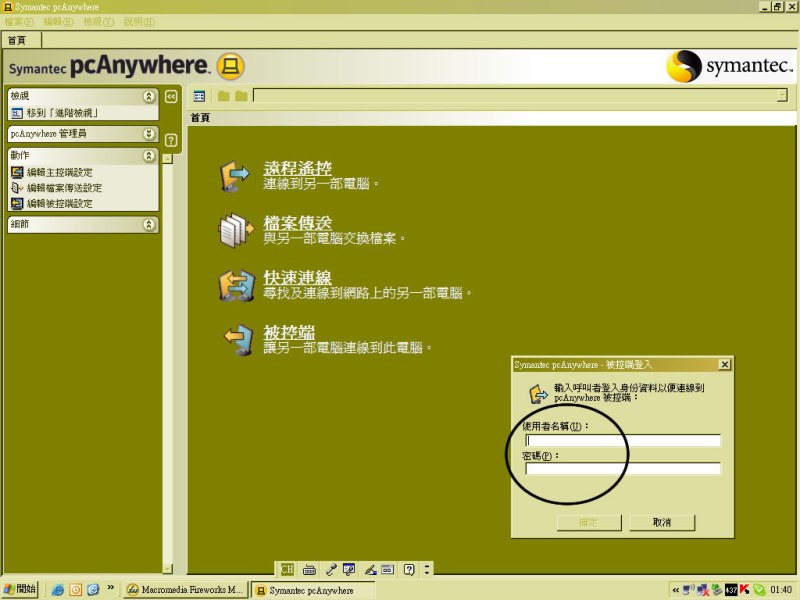Click the red K tray icon
Viewport: 800px width, 600px height.
744,590
